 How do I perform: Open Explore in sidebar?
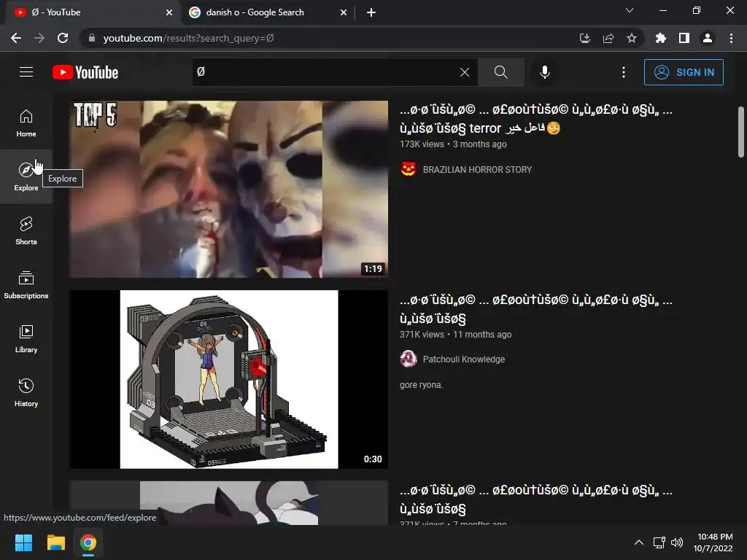(x=26, y=176)
